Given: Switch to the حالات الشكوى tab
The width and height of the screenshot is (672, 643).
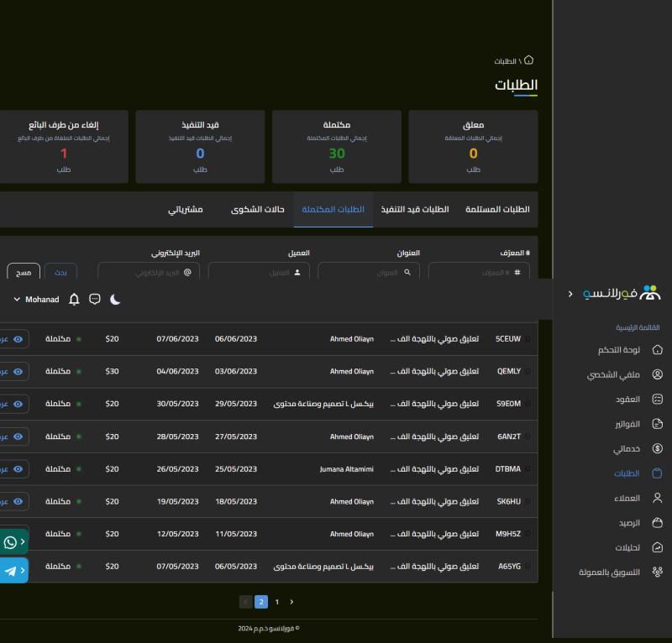Looking at the screenshot, I should tap(258, 209).
